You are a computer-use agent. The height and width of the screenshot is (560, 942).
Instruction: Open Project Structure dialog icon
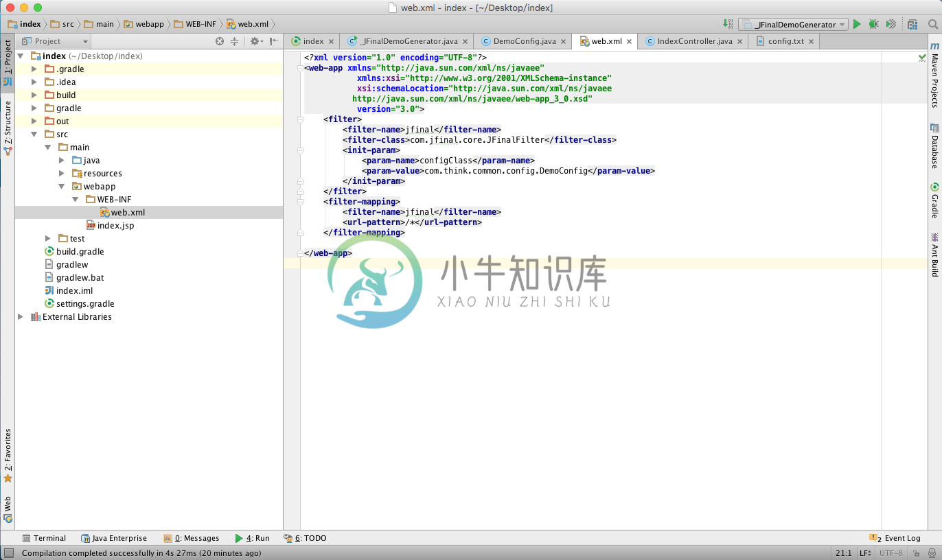tap(912, 24)
